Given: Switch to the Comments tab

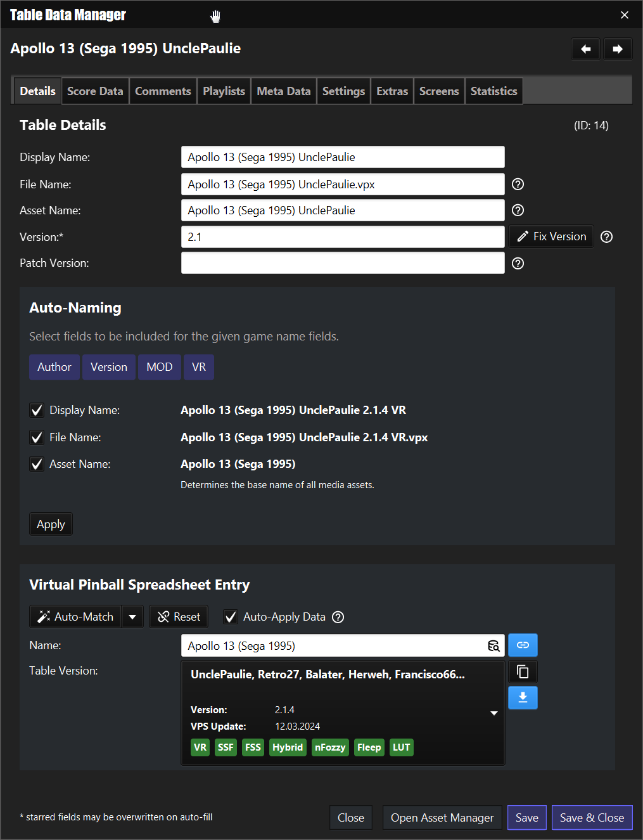Looking at the screenshot, I should pos(163,91).
